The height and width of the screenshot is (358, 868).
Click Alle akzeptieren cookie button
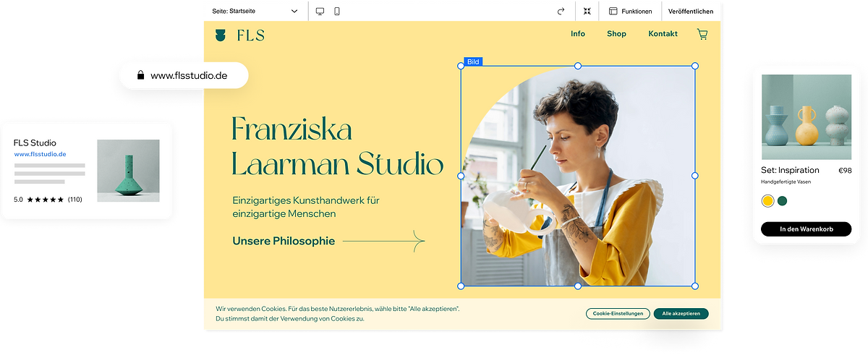pyautogui.click(x=681, y=313)
